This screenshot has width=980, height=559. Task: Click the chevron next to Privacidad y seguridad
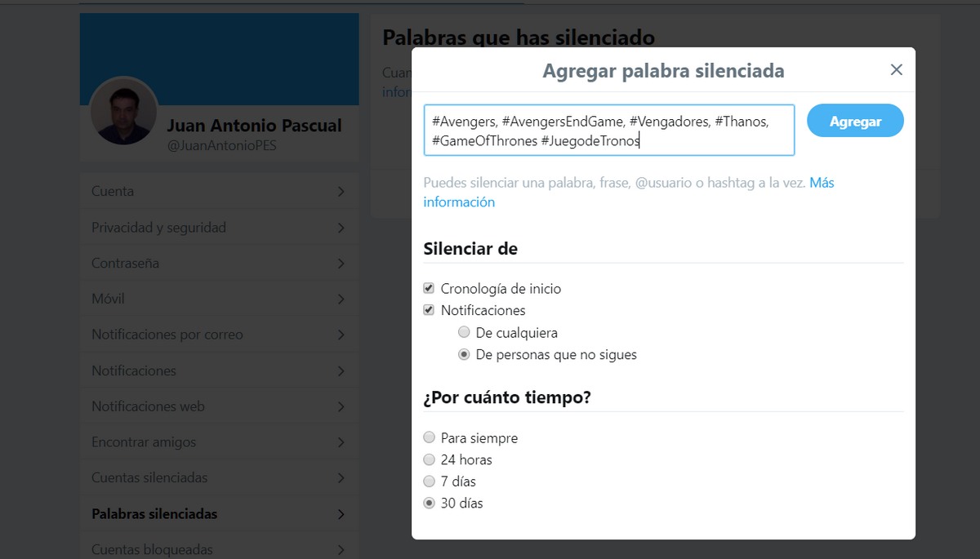coord(341,228)
